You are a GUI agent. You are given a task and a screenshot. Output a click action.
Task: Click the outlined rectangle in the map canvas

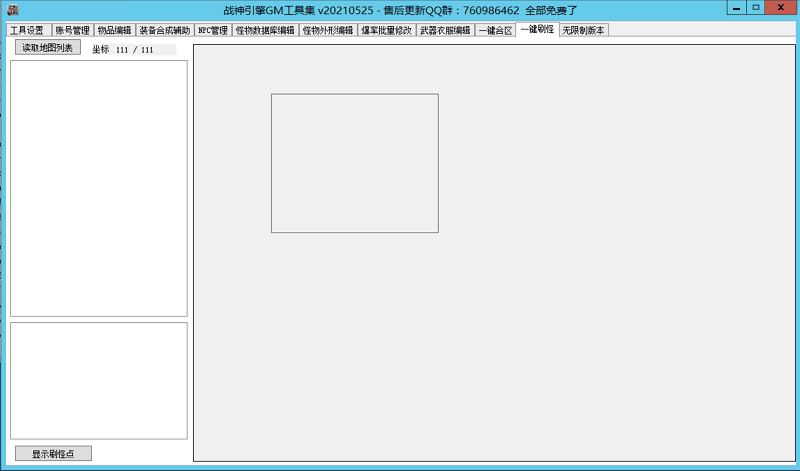pyautogui.click(x=354, y=163)
